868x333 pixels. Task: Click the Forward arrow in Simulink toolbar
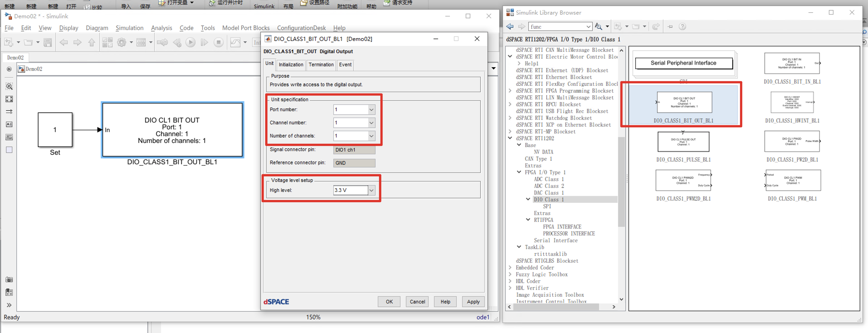point(78,42)
